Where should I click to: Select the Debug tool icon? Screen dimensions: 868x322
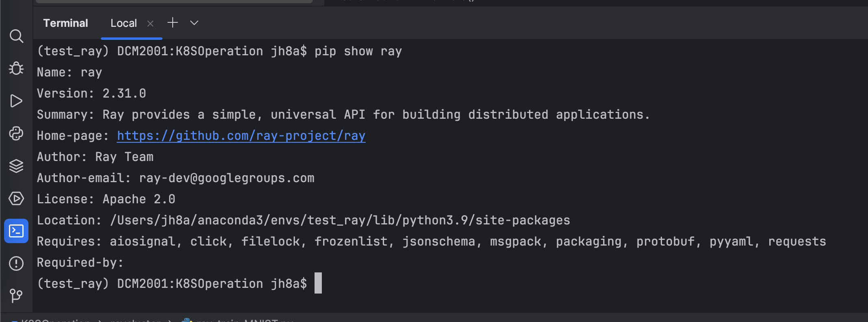click(x=16, y=68)
